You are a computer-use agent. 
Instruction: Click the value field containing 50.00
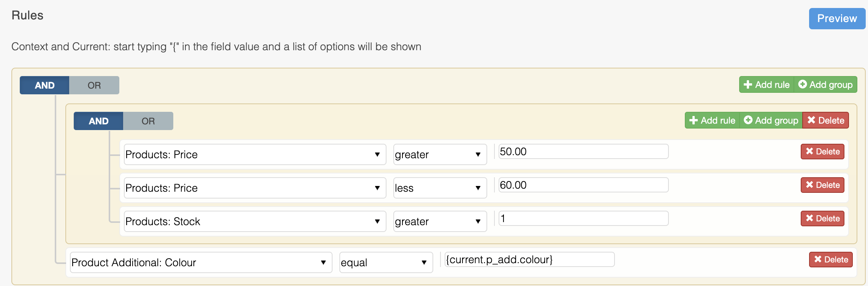(583, 151)
